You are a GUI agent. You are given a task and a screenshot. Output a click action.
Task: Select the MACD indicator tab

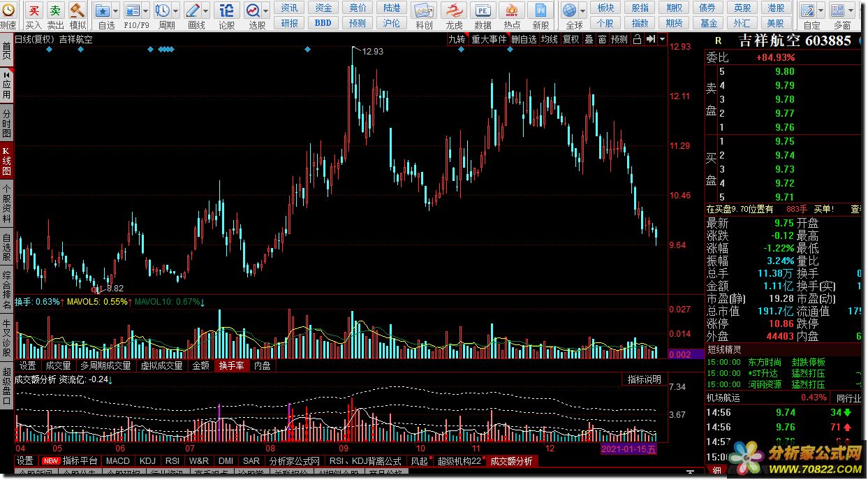coord(117,461)
